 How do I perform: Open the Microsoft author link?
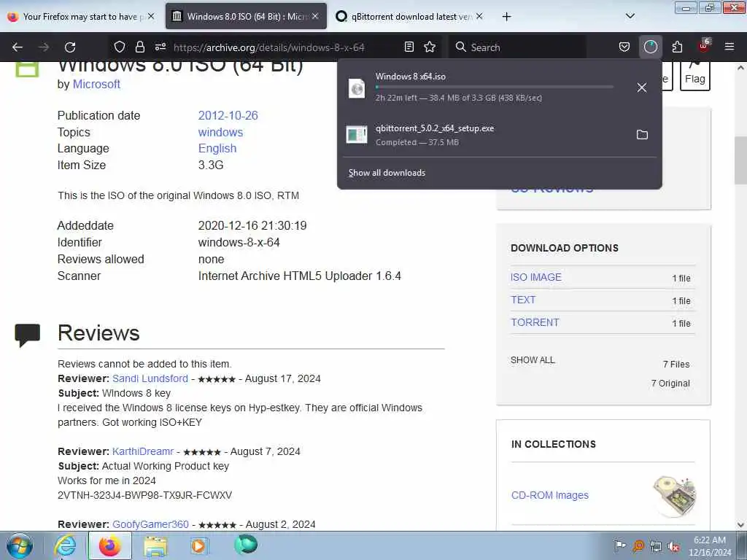pyautogui.click(x=96, y=85)
